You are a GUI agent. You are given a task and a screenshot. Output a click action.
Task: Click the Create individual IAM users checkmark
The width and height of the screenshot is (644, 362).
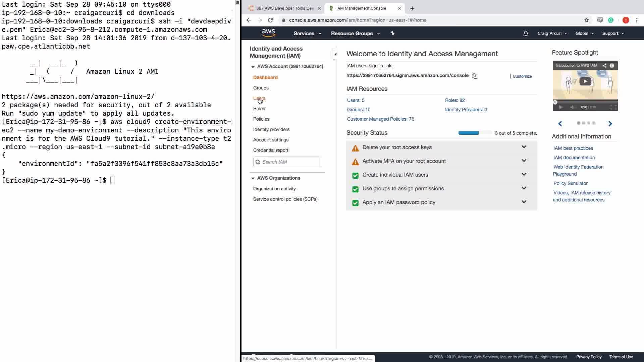click(x=355, y=175)
